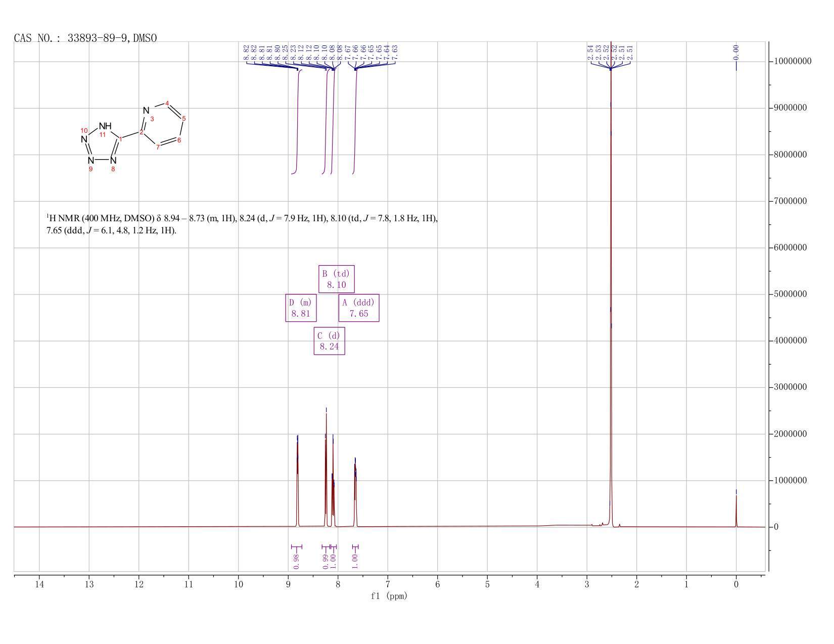Select the multiplet box C (d) 8.24
The width and height of the screenshot is (834, 644).
coord(330,341)
